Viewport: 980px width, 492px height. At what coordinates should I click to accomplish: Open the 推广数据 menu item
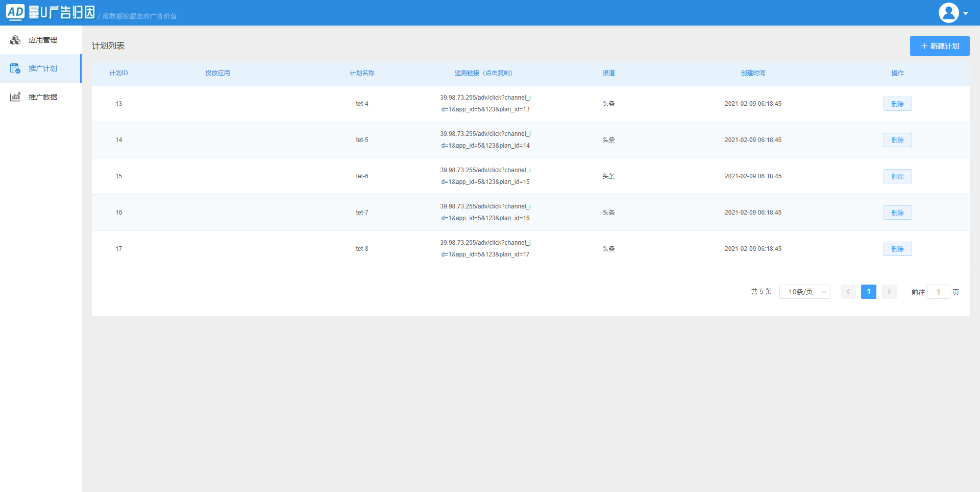click(x=43, y=97)
